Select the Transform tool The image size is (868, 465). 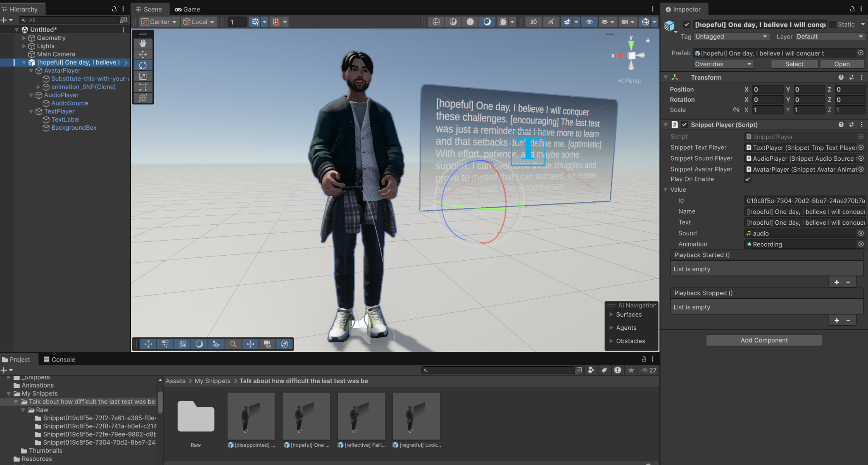pos(143,98)
